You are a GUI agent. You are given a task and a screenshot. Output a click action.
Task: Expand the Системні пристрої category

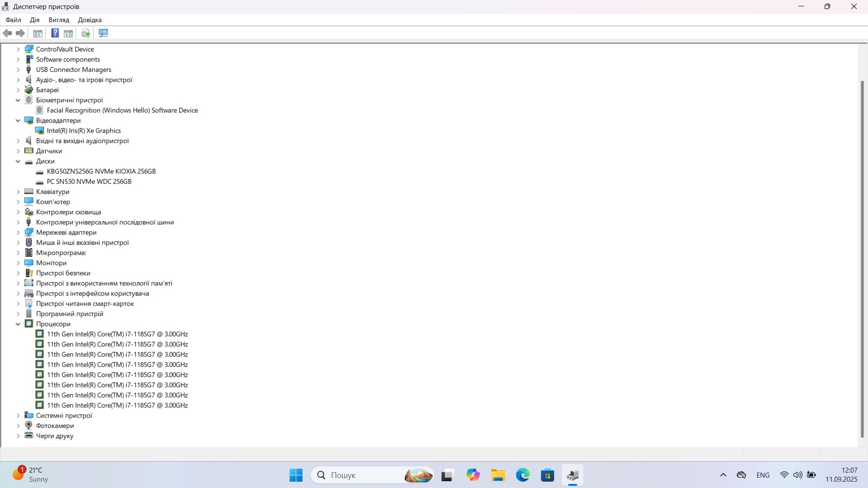click(x=18, y=416)
